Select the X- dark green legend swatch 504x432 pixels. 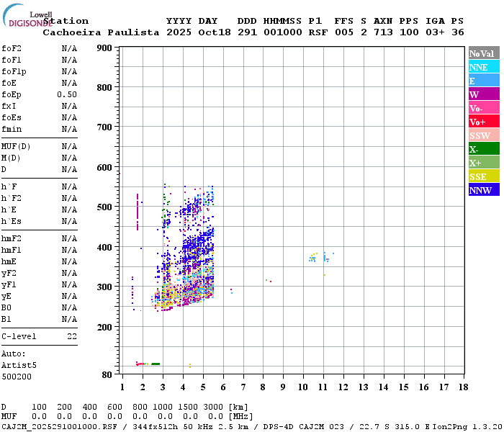point(484,148)
